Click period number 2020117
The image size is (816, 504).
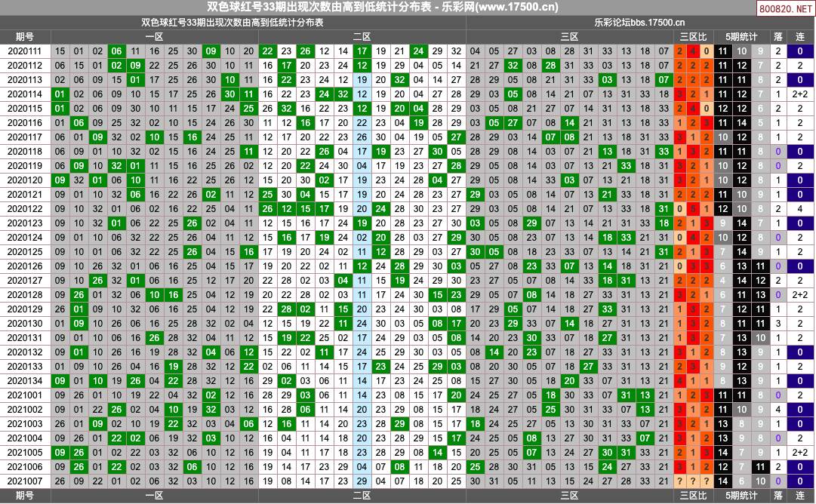25,137
